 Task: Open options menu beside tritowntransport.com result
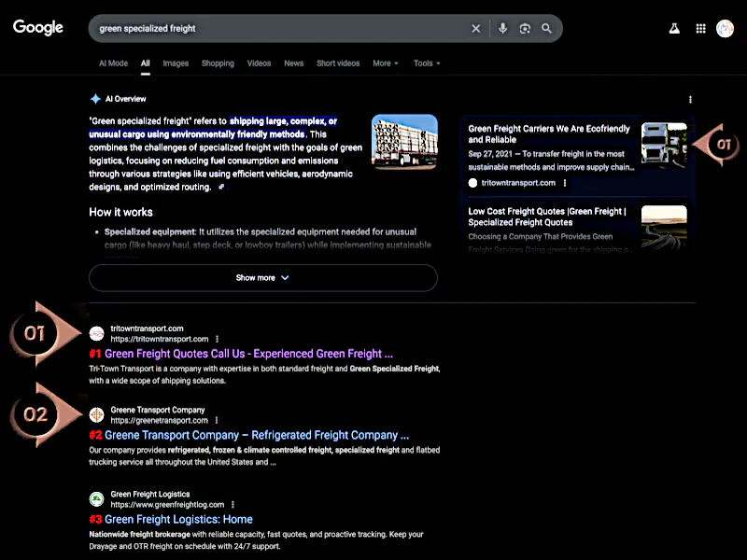218,339
